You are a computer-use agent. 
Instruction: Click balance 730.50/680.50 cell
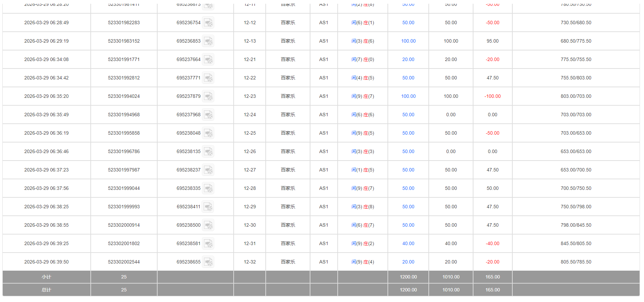(576, 22)
